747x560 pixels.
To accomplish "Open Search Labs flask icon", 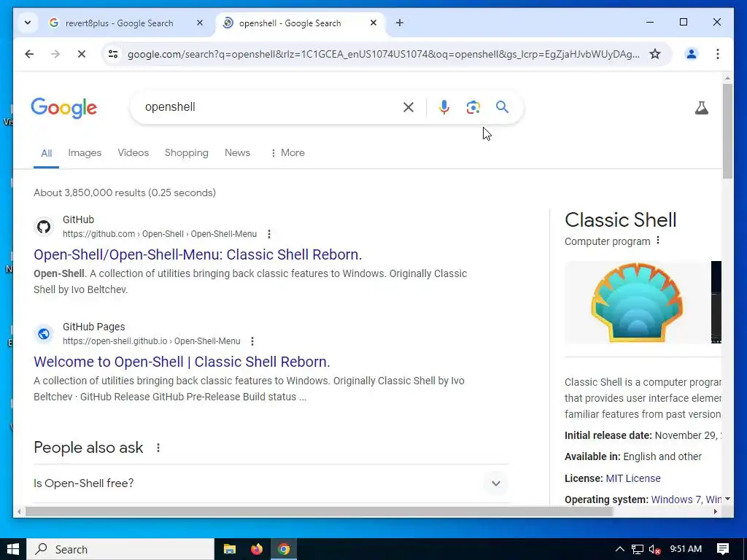I will tap(701, 108).
